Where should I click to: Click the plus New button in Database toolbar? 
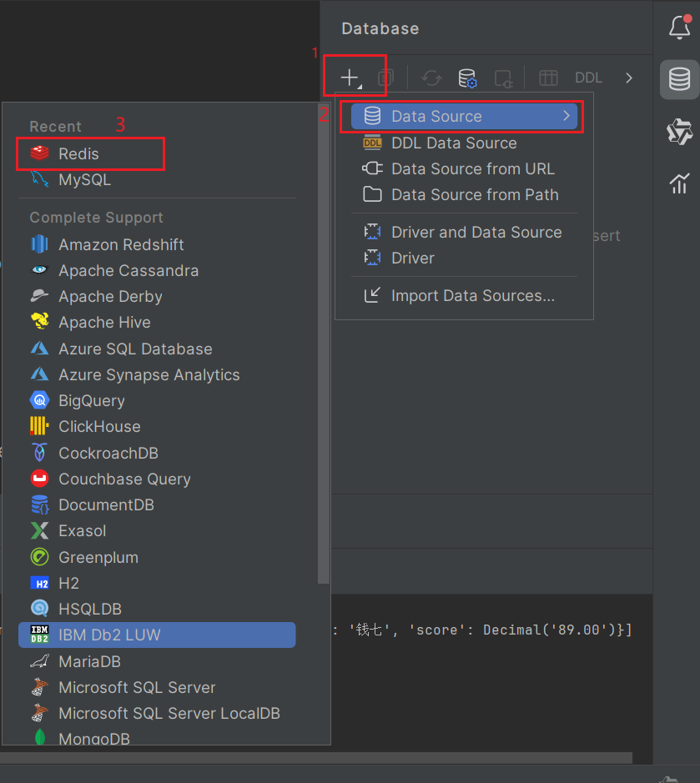(350, 78)
